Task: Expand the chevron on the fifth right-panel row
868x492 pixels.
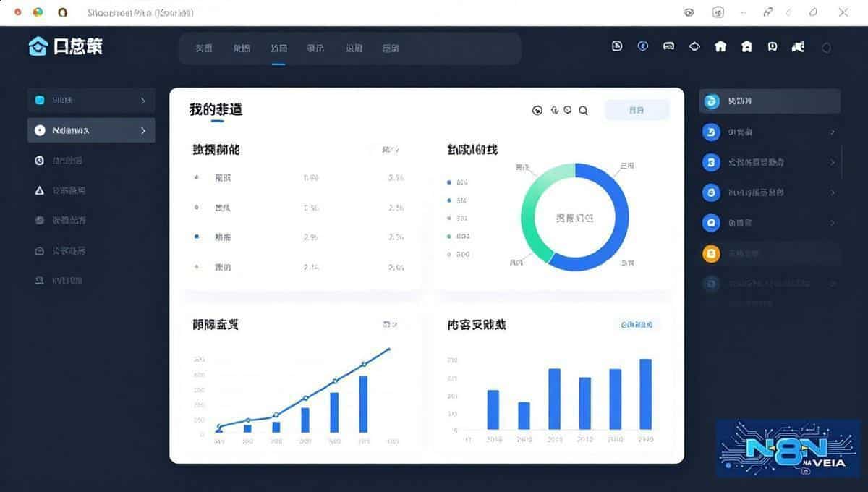Action: [x=833, y=223]
